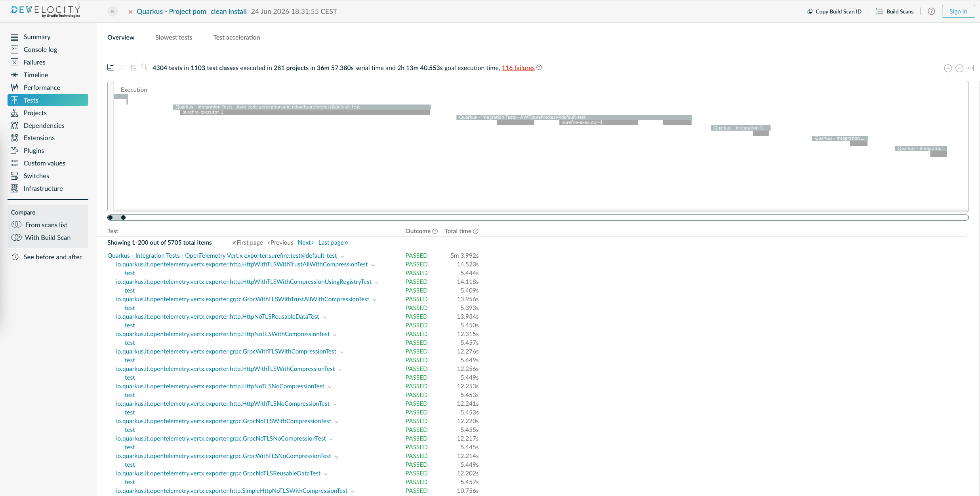Click the Timeline icon in sidebar
The image size is (980, 496).
(x=15, y=75)
